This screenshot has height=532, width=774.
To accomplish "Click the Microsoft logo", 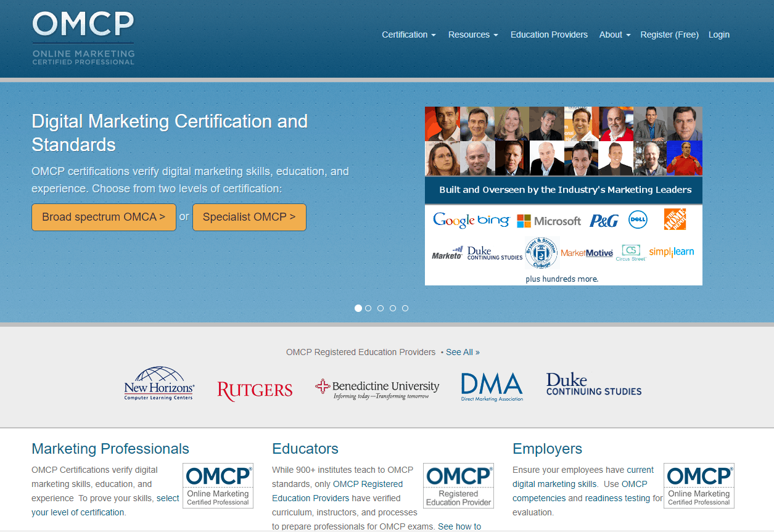I will 550,220.
